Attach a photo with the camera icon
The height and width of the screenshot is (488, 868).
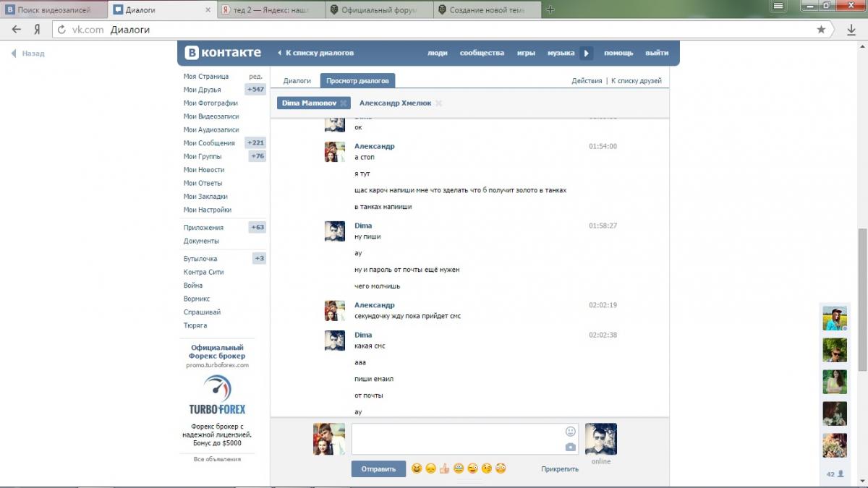(571, 447)
